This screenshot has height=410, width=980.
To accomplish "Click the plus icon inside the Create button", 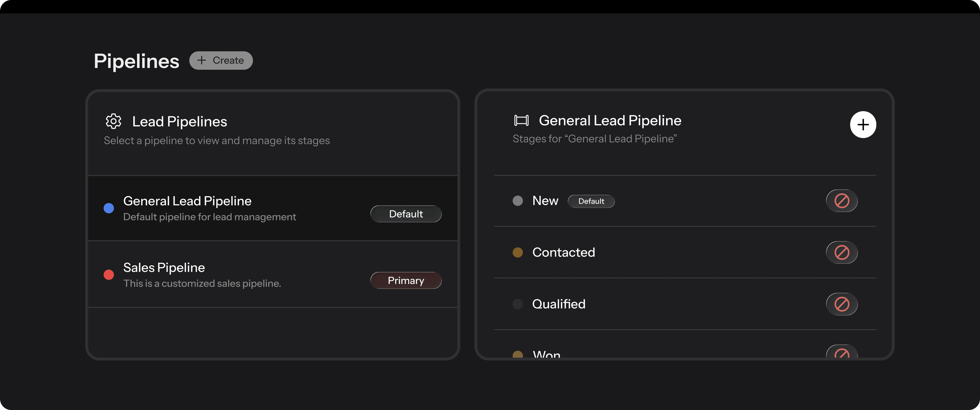I will click(x=202, y=60).
